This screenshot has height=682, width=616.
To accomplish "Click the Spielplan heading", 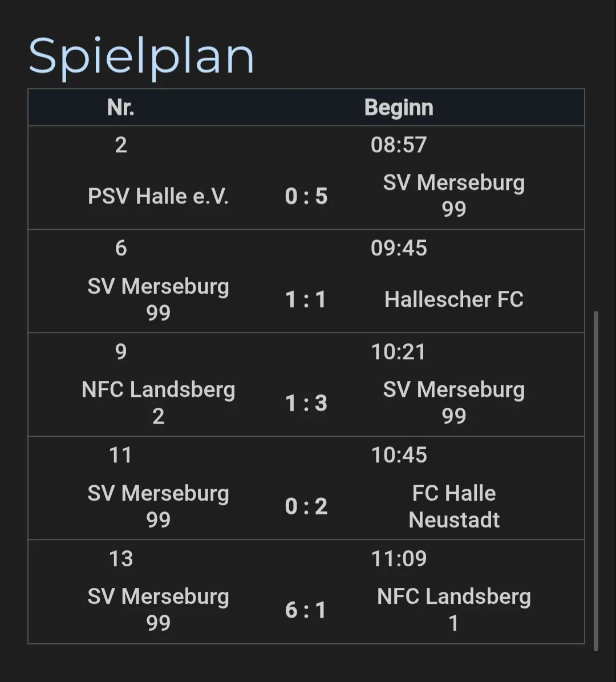I will click(141, 56).
